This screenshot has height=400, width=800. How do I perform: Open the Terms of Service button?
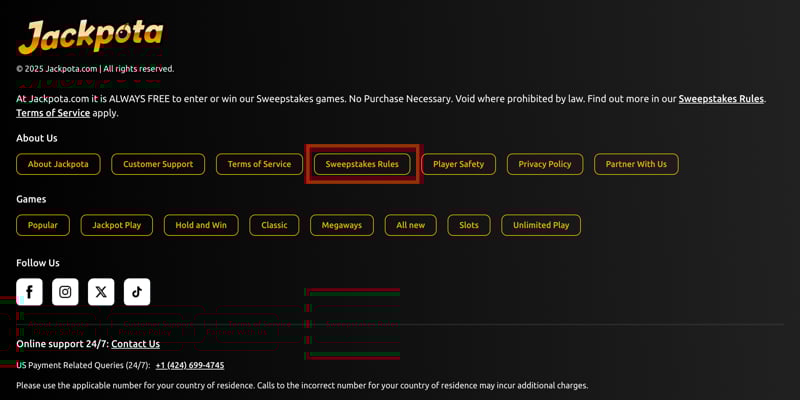(x=259, y=164)
